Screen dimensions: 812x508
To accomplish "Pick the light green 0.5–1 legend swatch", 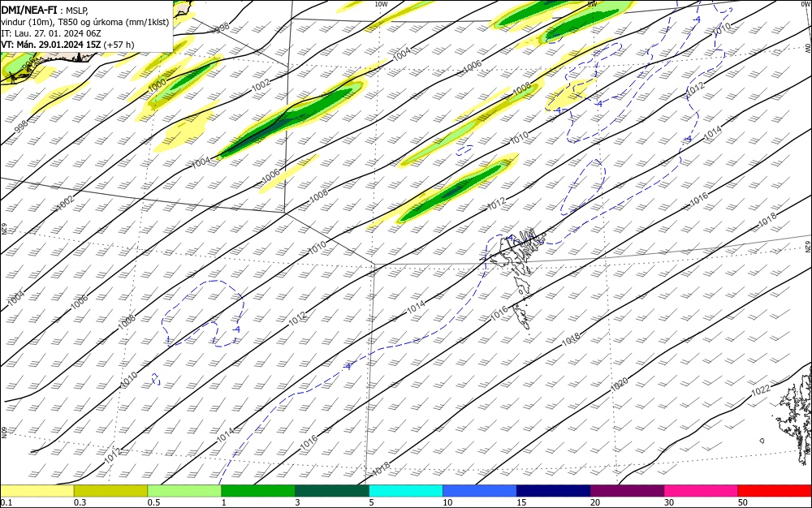I will [x=184, y=491].
